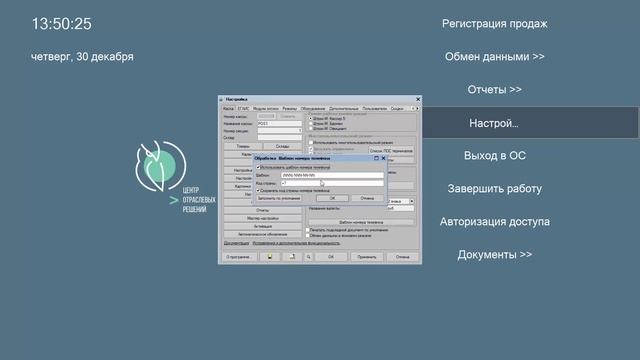Viewport: 640px width, 360px height.
Task: Click the Шаблон номера телефона button
Action: coord(361,222)
